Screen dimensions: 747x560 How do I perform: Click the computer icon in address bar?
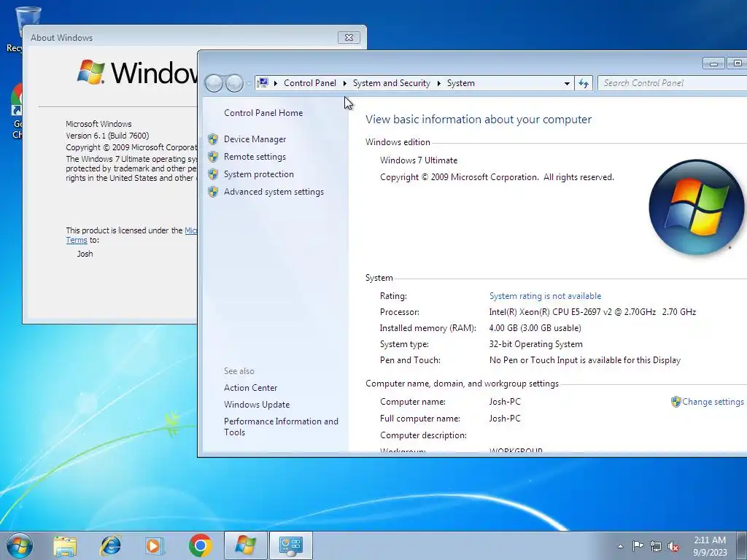263,83
